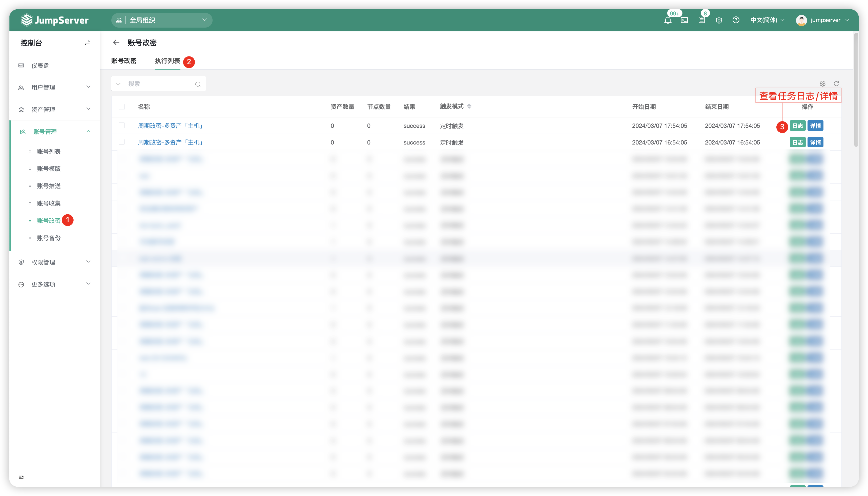Screen dimensions: 868x496
Task: Open system settings gear in header
Action: point(719,20)
